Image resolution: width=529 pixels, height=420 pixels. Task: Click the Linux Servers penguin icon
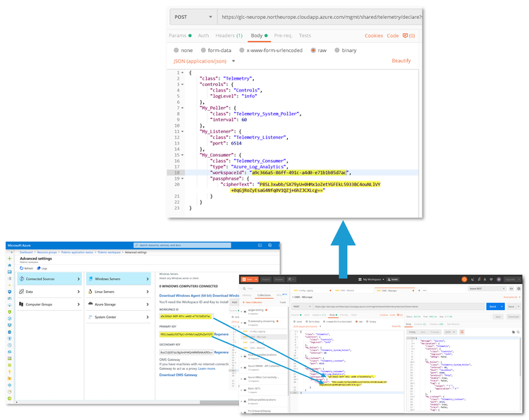pyautogui.click(x=90, y=292)
